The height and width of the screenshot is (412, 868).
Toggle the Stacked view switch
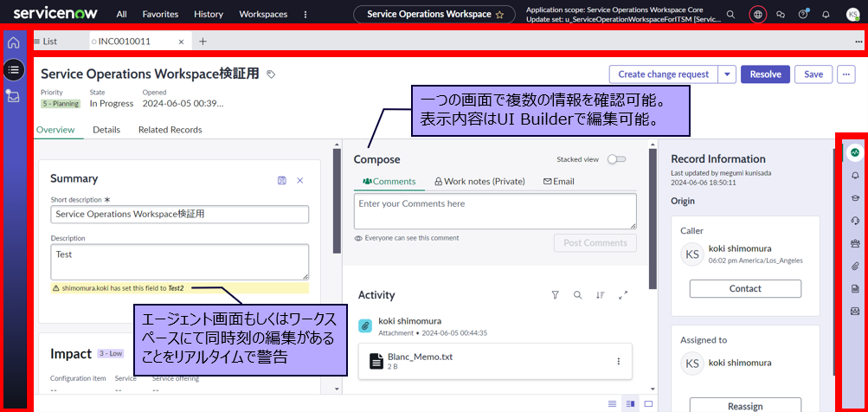coord(617,159)
